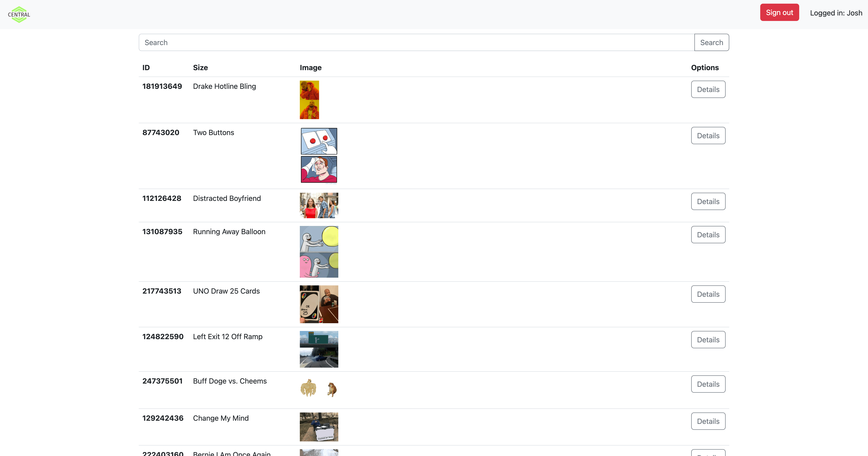This screenshot has height=456, width=868.
Task: Click the CENTRAL logo icon
Action: [x=19, y=15]
